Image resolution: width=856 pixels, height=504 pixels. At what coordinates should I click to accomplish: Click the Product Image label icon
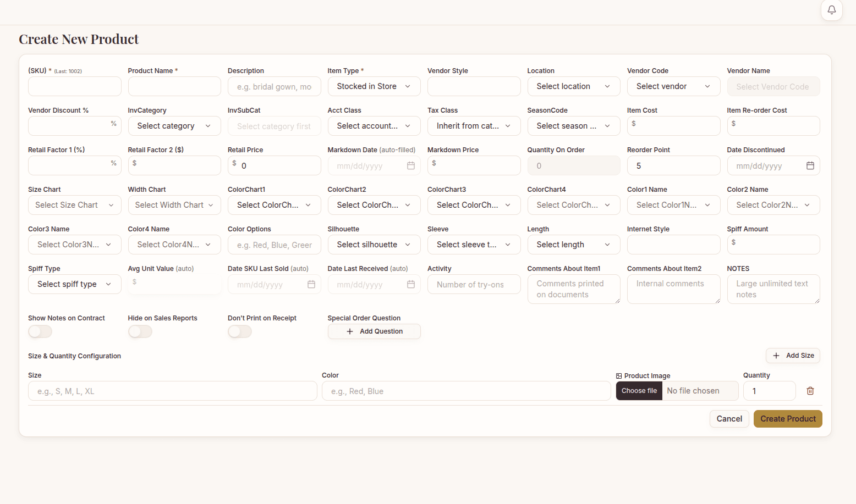click(619, 376)
